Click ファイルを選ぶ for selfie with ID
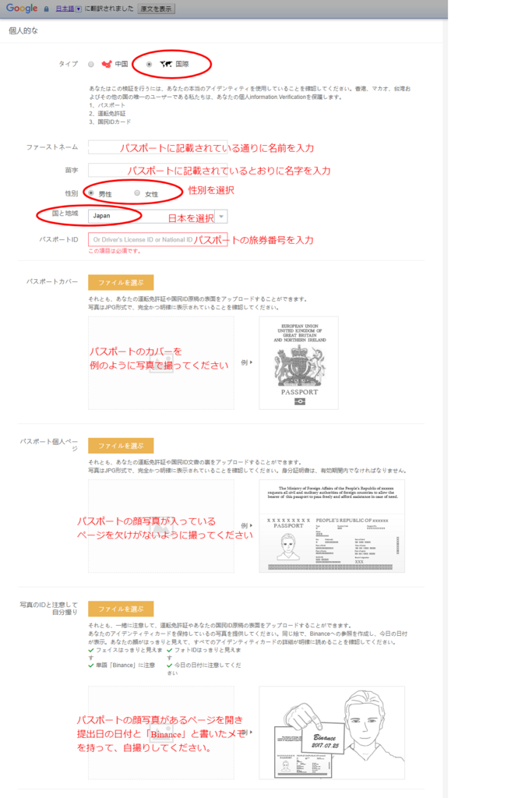 (121, 609)
